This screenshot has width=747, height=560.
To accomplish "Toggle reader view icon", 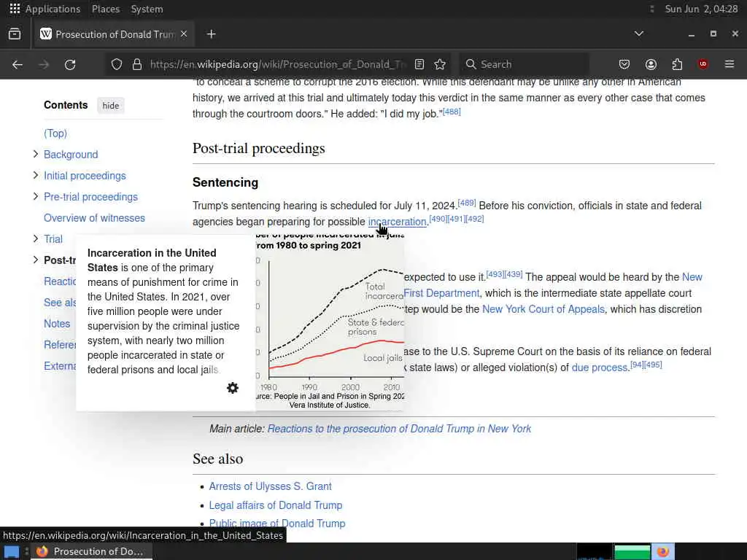I will tap(419, 64).
